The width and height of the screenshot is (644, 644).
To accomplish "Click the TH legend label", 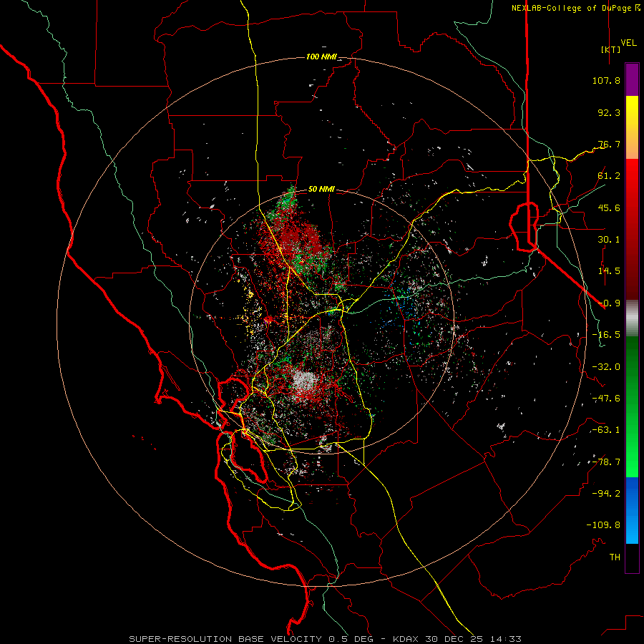I will pyautogui.click(x=615, y=557).
